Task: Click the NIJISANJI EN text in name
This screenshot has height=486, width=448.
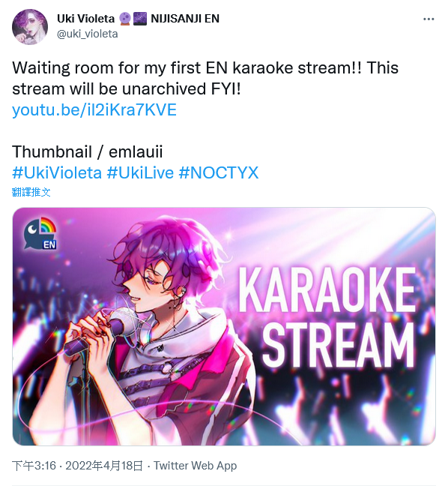Action: (x=185, y=19)
